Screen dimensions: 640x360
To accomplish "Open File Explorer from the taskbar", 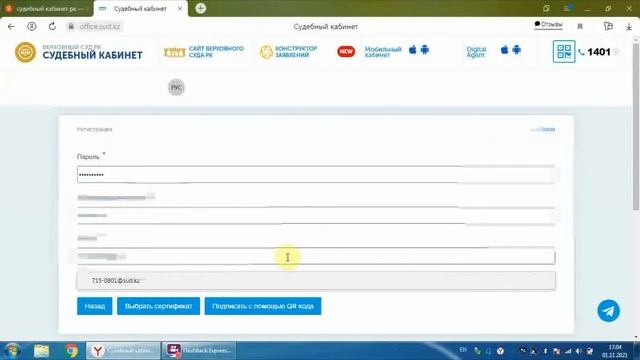I will (x=42, y=351).
